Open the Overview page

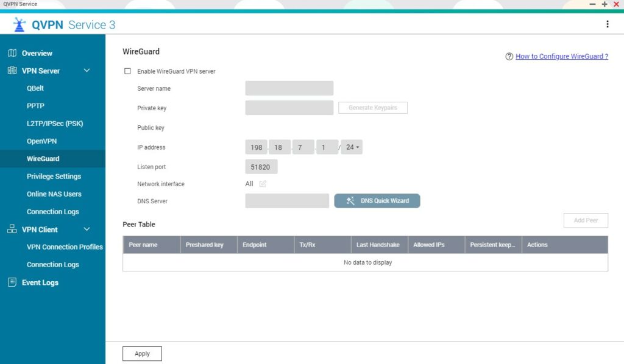(x=37, y=53)
